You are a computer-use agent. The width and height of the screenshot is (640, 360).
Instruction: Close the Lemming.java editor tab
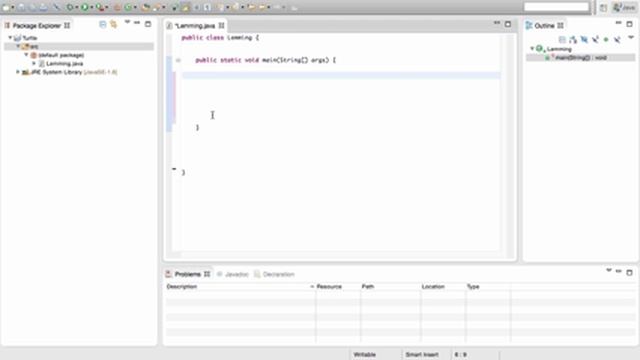[x=221, y=25]
